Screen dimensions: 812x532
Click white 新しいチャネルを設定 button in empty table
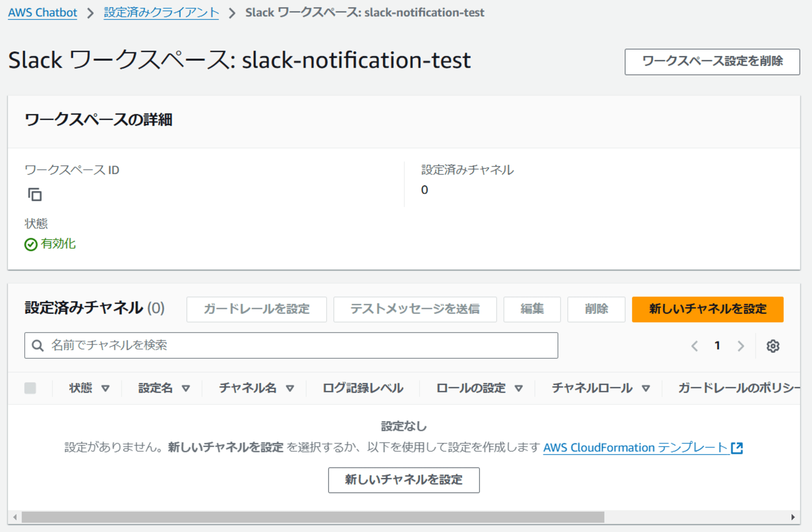coord(404,480)
